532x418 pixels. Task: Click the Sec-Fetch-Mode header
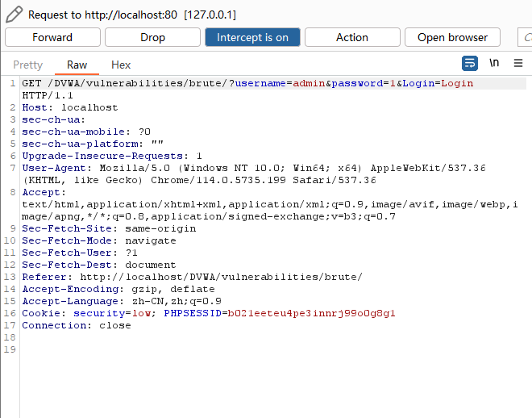click(x=99, y=240)
